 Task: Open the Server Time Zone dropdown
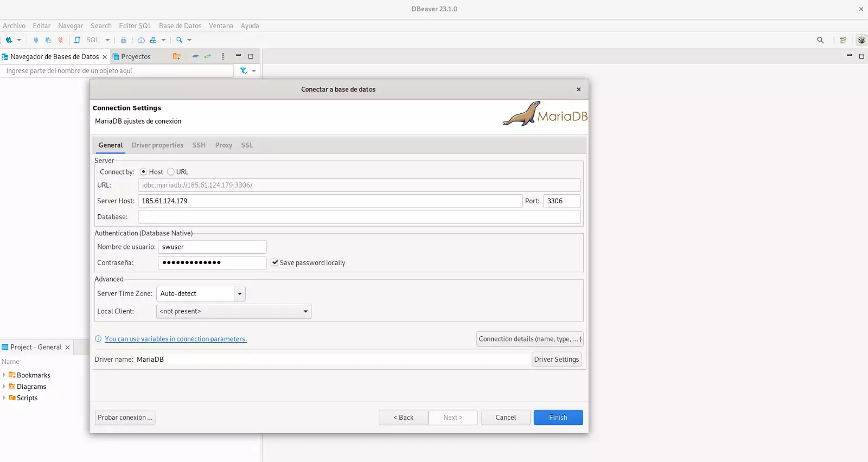coord(239,294)
